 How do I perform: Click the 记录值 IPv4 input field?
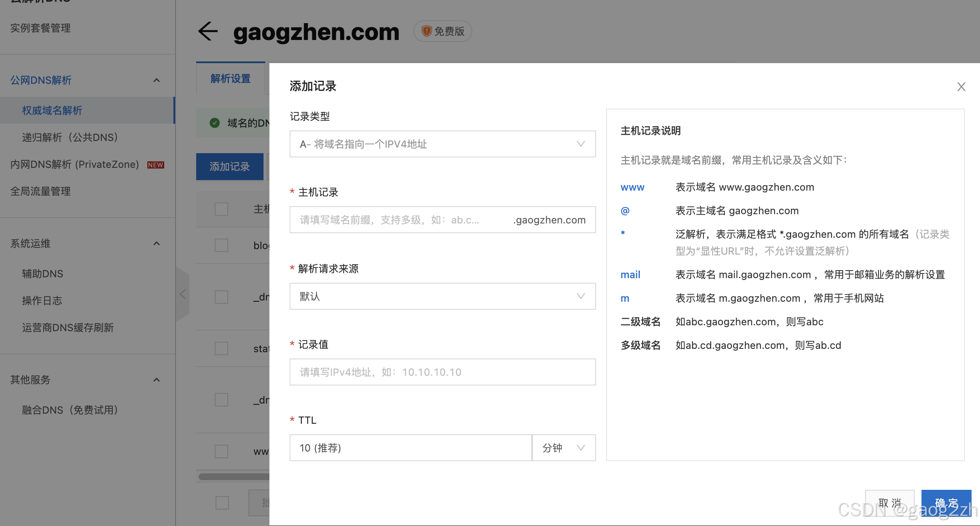(x=442, y=372)
